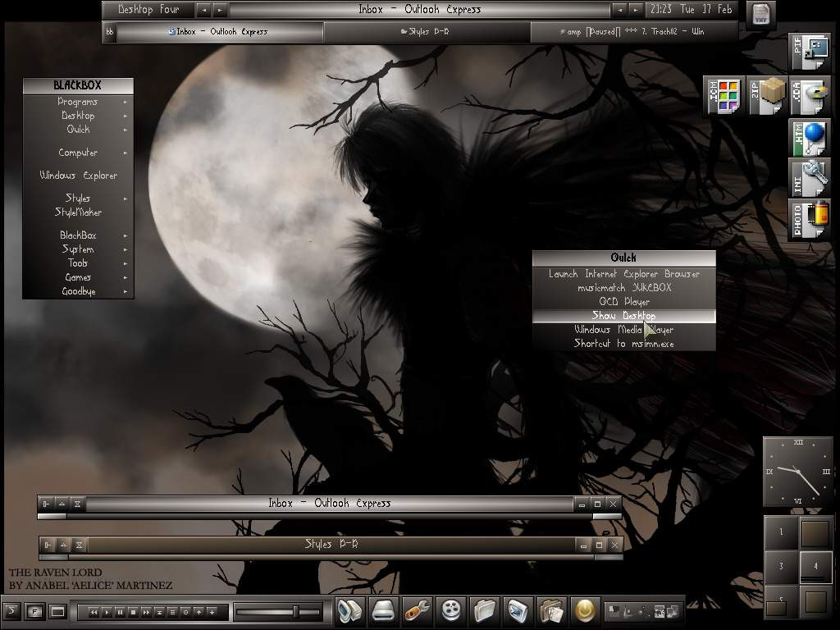Click the eject button in amp controls
840x630 pixels.
(159, 612)
